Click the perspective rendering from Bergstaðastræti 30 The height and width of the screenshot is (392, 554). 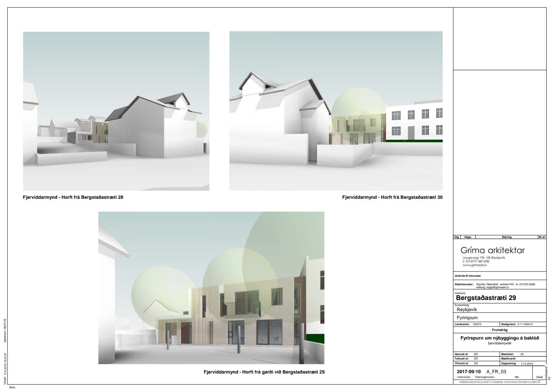336,111
